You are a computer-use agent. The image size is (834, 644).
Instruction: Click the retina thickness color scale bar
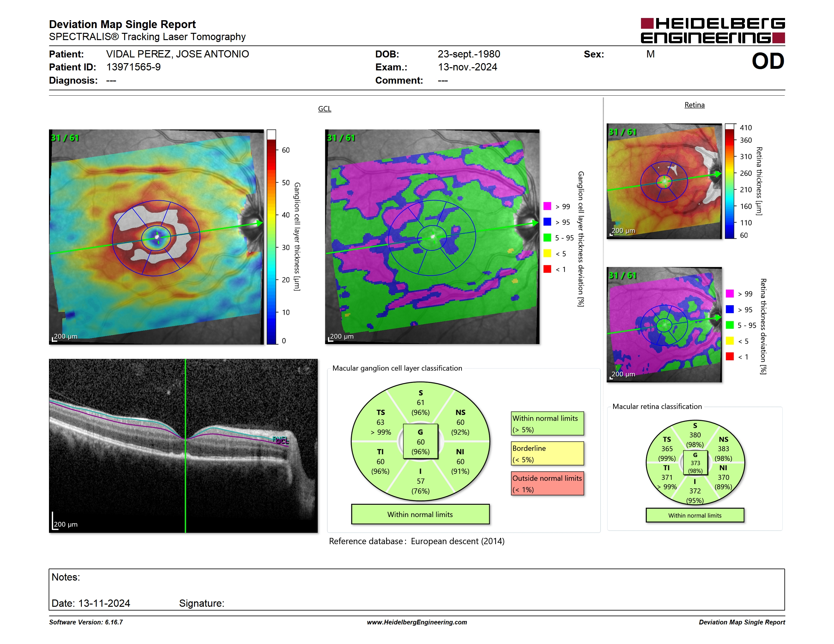[x=730, y=181]
